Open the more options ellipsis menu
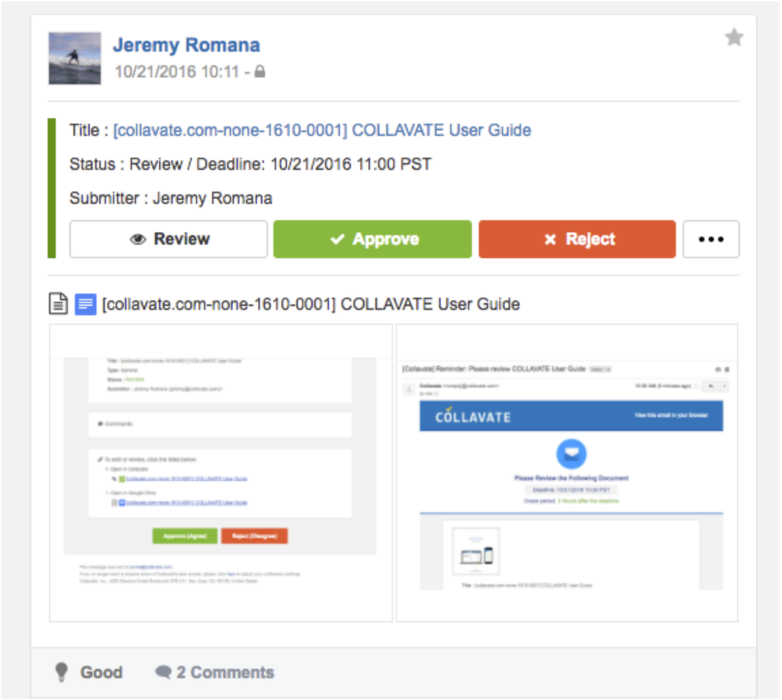 pyautogui.click(x=711, y=239)
